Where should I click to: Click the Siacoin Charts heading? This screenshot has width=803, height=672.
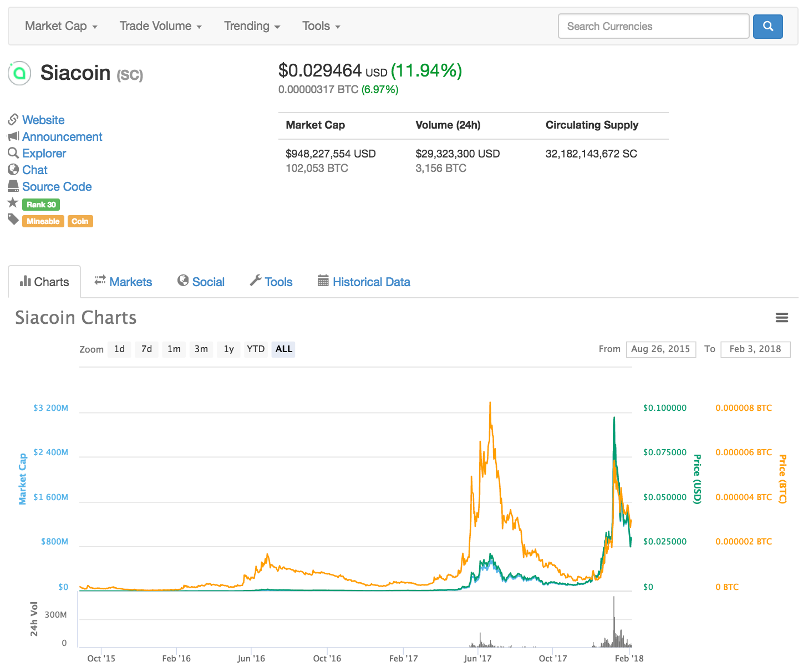pyautogui.click(x=76, y=318)
